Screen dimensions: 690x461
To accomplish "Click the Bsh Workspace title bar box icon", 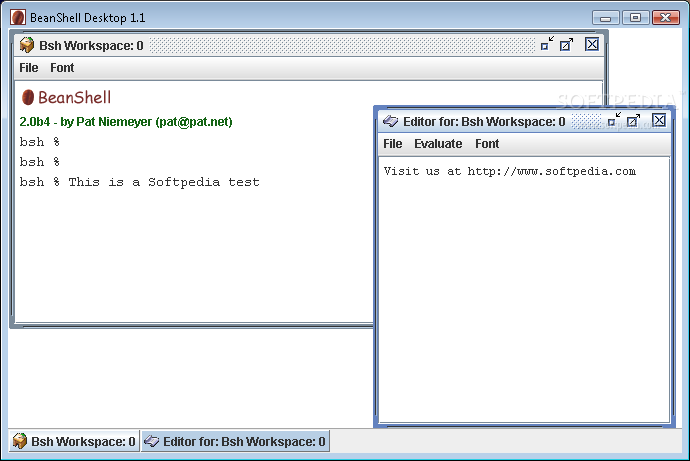I will [27, 45].
